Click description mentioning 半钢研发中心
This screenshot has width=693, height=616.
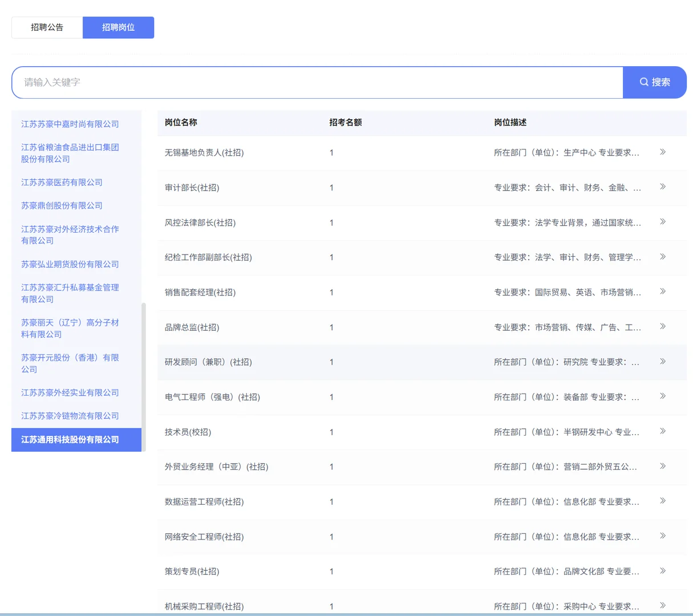pos(567,432)
